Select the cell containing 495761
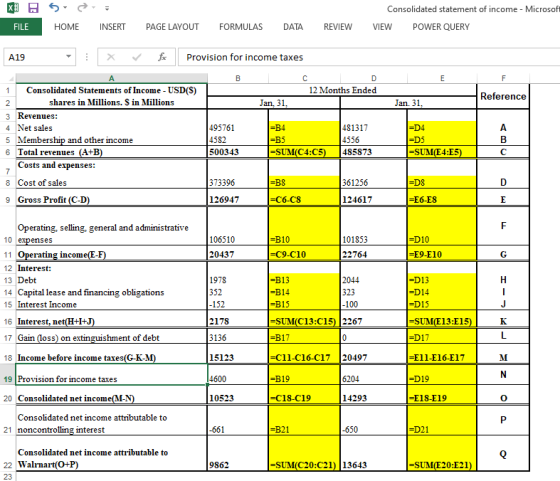This screenshot has width=560, height=481. pyautogui.click(x=238, y=128)
